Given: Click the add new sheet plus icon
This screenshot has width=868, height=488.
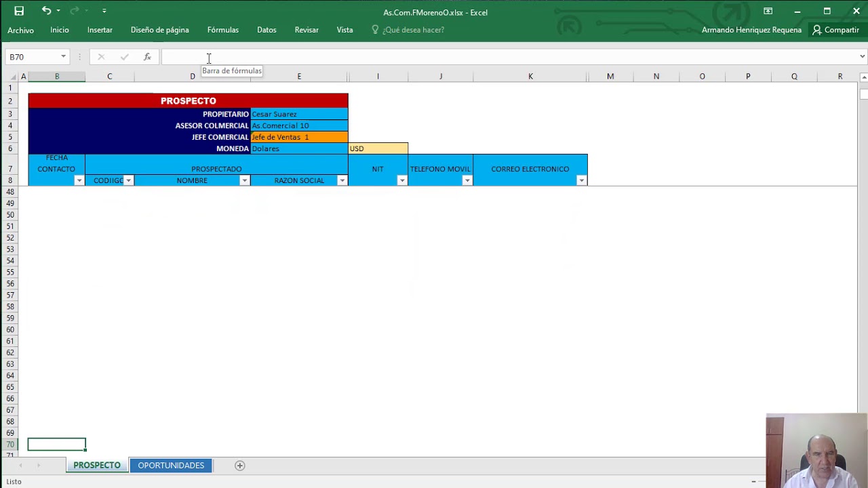Looking at the screenshot, I should pyautogui.click(x=239, y=465).
